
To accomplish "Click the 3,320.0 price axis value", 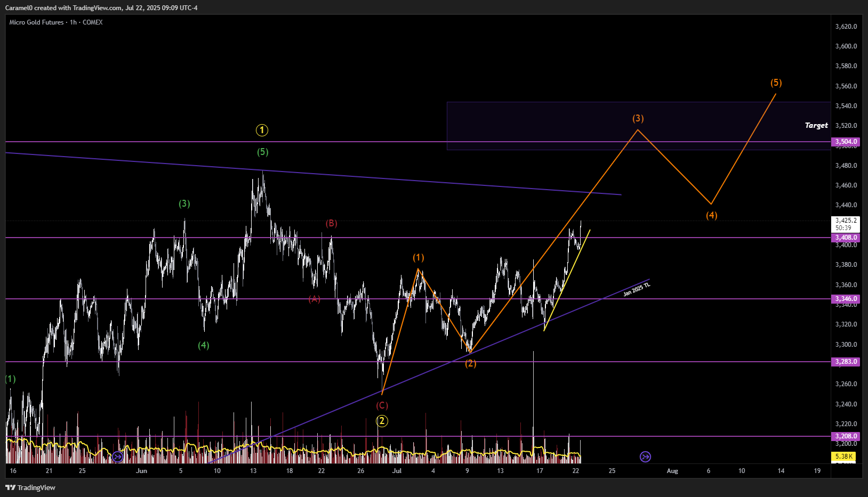I will [x=846, y=324].
